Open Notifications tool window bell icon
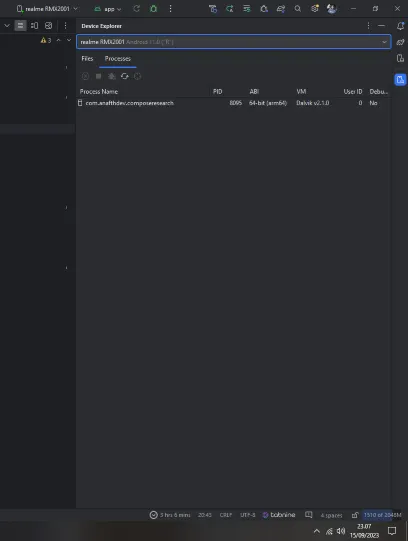 point(400,26)
